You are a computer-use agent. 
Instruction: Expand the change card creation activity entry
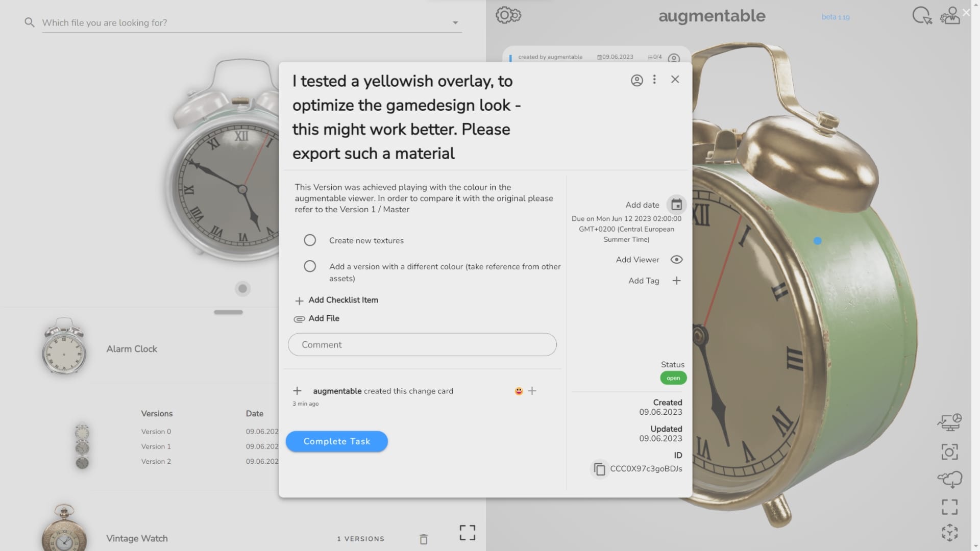point(297,391)
